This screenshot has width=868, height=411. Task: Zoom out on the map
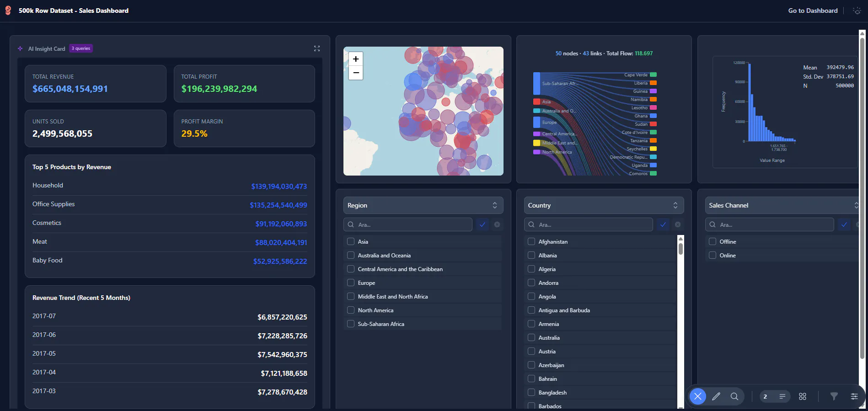[x=356, y=73]
